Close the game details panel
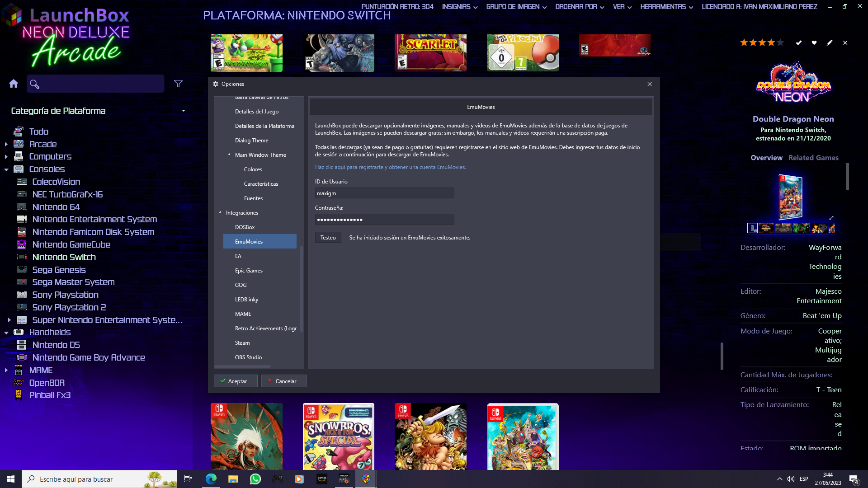This screenshot has width=868, height=488. coord(845,42)
